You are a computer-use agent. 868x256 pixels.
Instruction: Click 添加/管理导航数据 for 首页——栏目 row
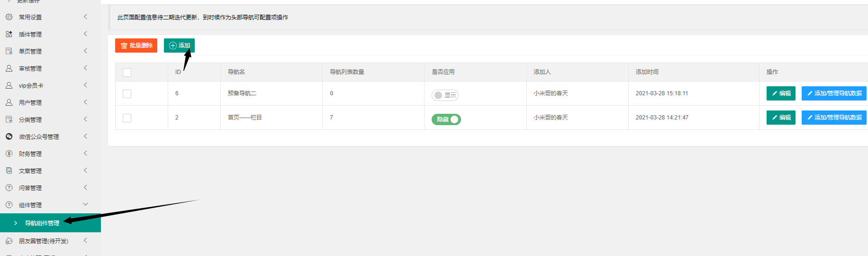(x=833, y=118)
